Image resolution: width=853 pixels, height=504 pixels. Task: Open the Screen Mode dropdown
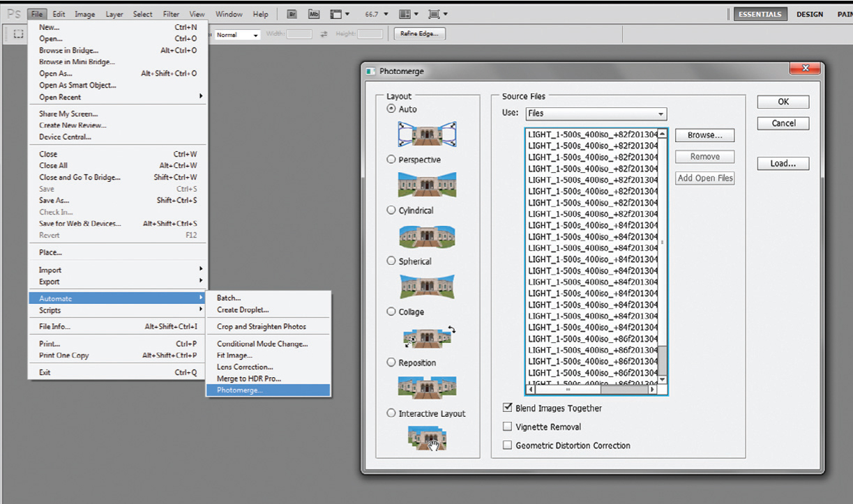pos(438,14)
